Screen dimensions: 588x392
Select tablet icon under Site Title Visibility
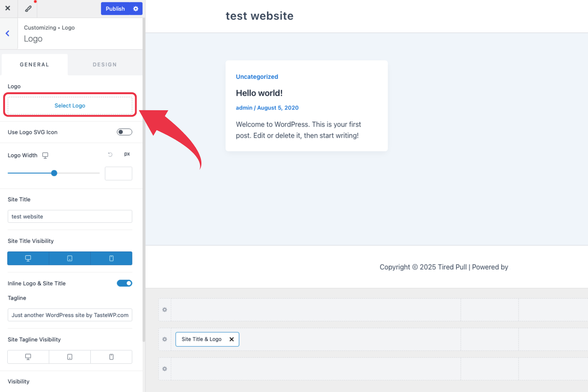(x=69, y=258)
